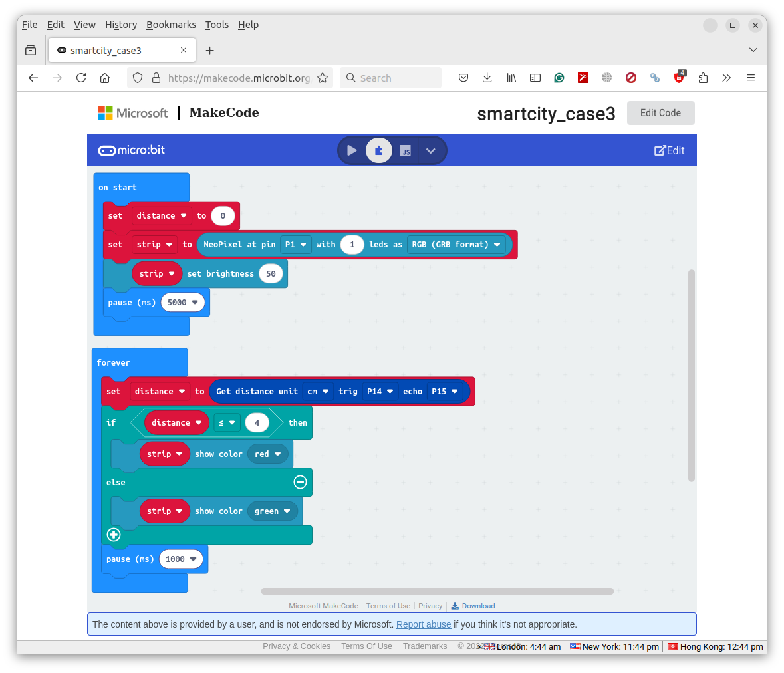Switch to Blocks view puzzle icon
This screenshot has height=673, width=784.
point(379,150)
